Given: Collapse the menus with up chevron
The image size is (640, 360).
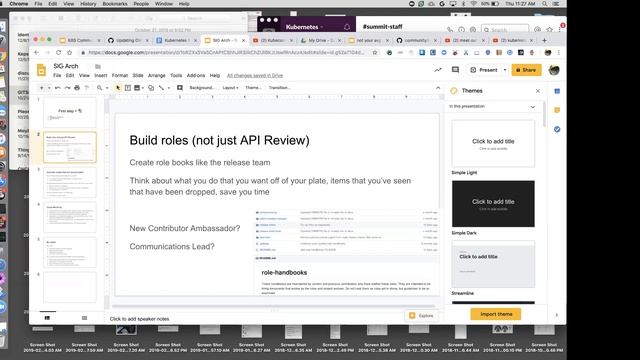Looking at the screenshot, I should click(438, 88).
